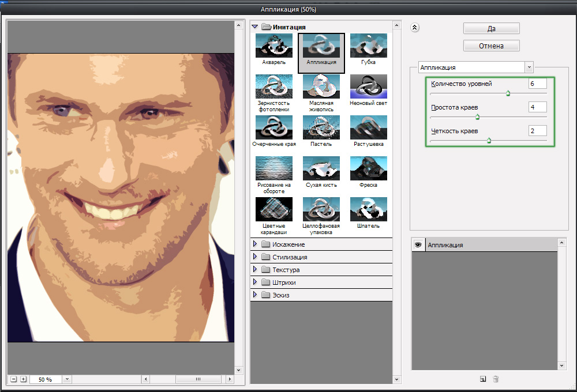Image resolution: width=577 pixels, height=392 pixels.
Task: Open the zoom percentage dropdown
Action: pos(66,379)
